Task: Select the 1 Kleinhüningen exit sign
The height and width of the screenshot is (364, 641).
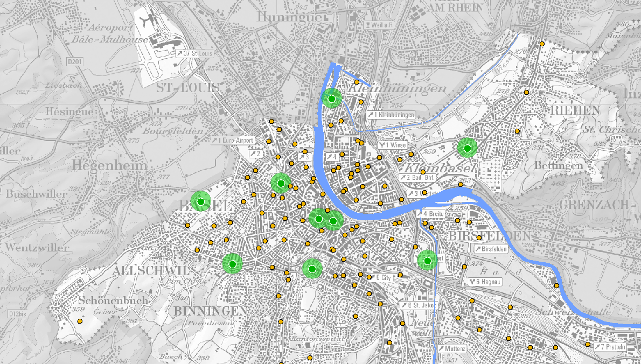Action: pos(391,115)
